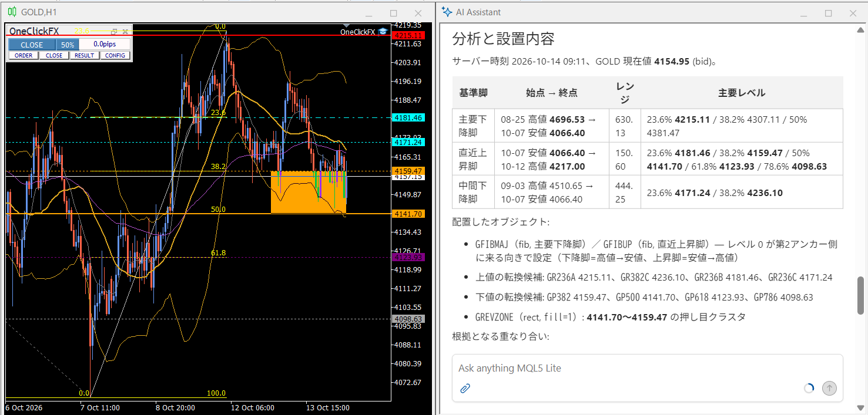Open the CLOSE tab between ORDER and RESULT
The width and height of the screenshot is (868, 415).
(54, 56)
